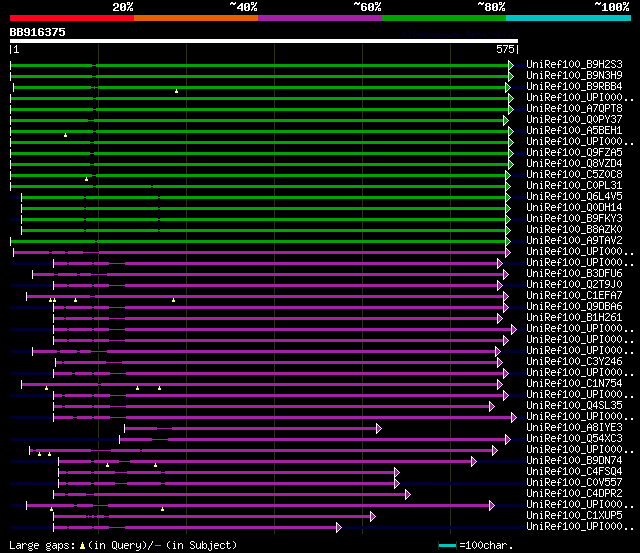Select the UniRef100_Q6L4V5 label
The height and width of the screenshot is (553, 640).
[574, 196]
